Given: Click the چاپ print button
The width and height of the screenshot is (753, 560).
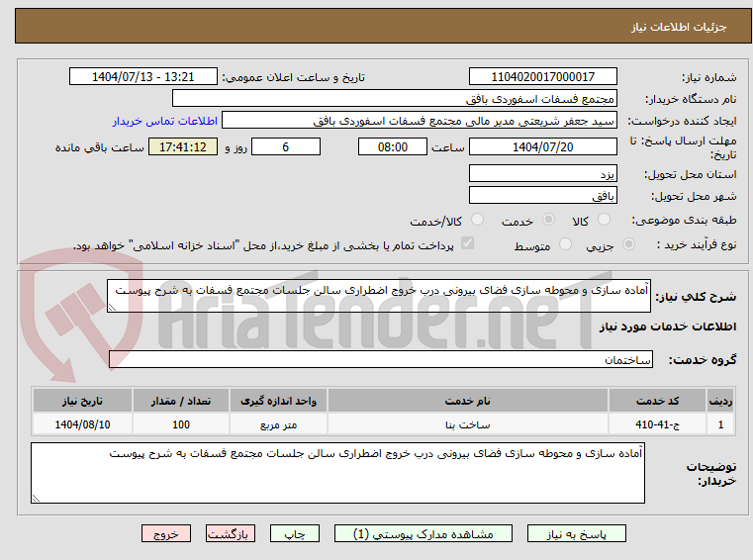Looking at the screenshot, I should coord(295,533).
